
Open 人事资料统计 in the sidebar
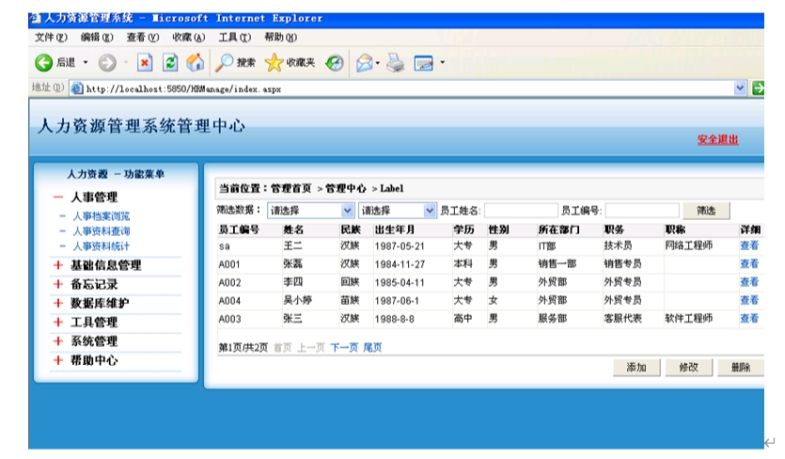pyautogui.click(x=101, y=246)
